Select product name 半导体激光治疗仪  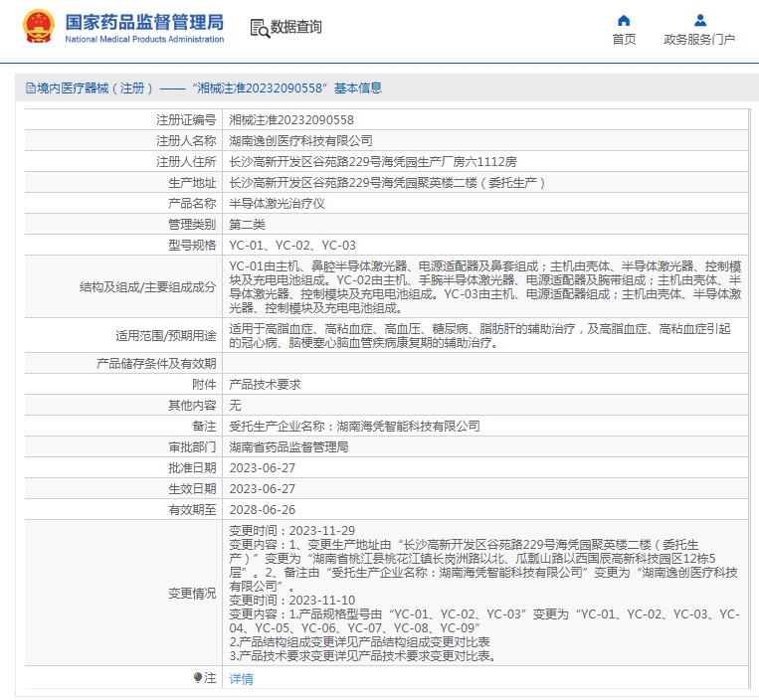pyautogui.click(x=277, y=204)
